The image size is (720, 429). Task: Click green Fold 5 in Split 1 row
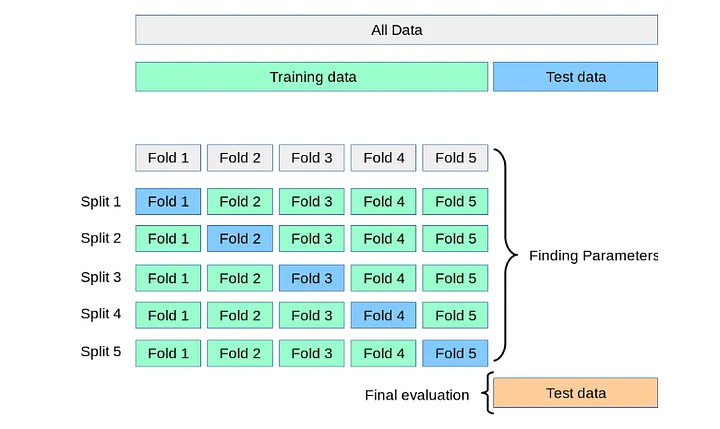(455, 202)
